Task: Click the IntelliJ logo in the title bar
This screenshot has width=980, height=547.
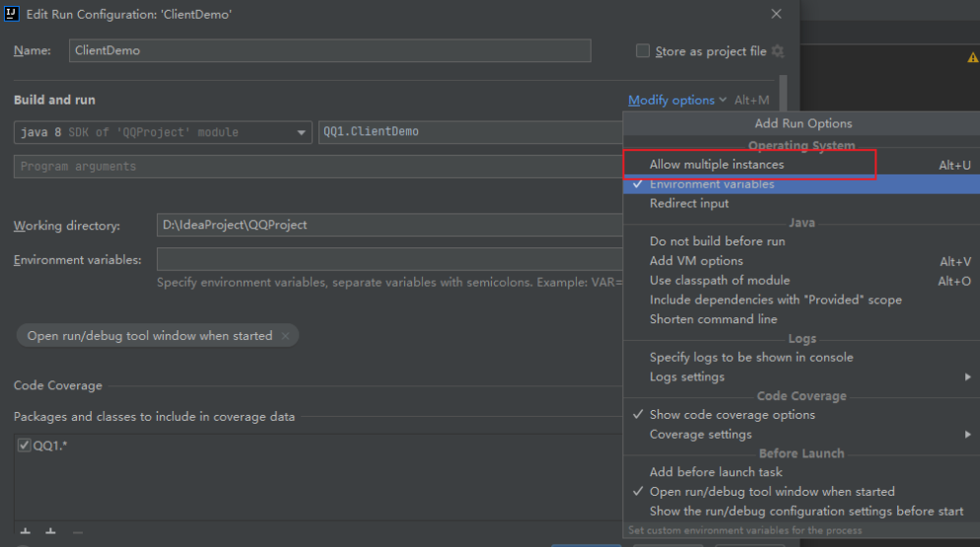Action: pyautogui.click(x=13, y=14)
